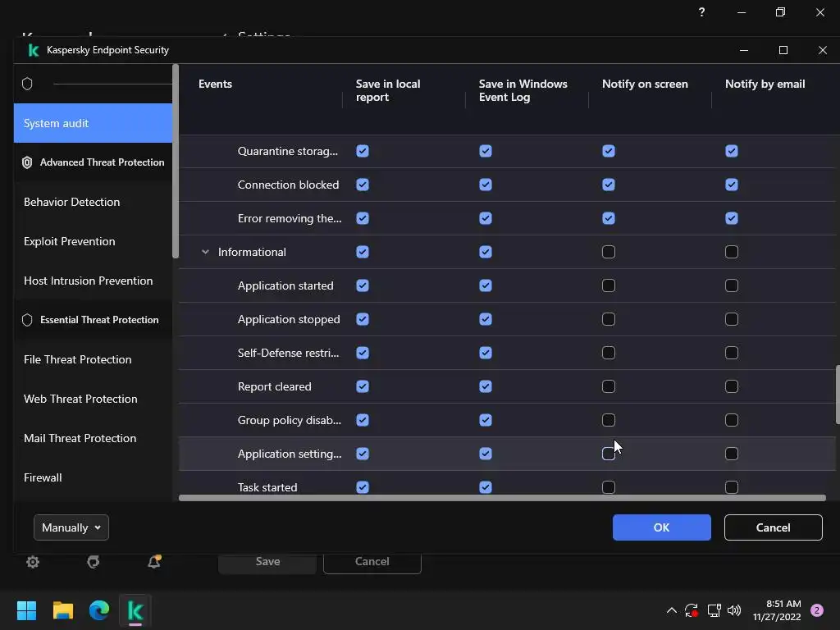Click the Save in local report column header
Screen dimensions: 840x630
[x=388, y=90]
